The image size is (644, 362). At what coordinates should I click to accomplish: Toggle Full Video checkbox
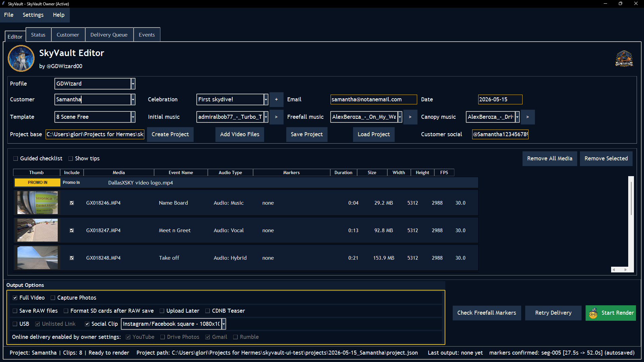(x=15, y=298)
